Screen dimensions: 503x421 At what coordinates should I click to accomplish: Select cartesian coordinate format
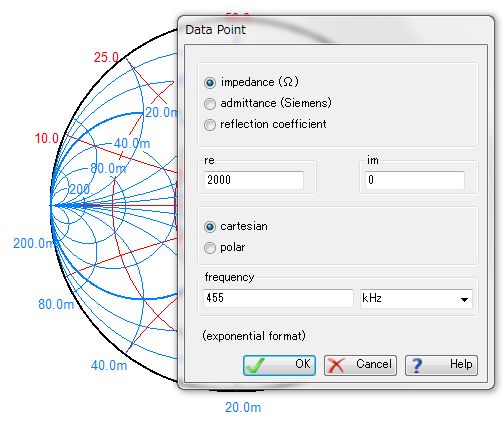coord(210,227)
